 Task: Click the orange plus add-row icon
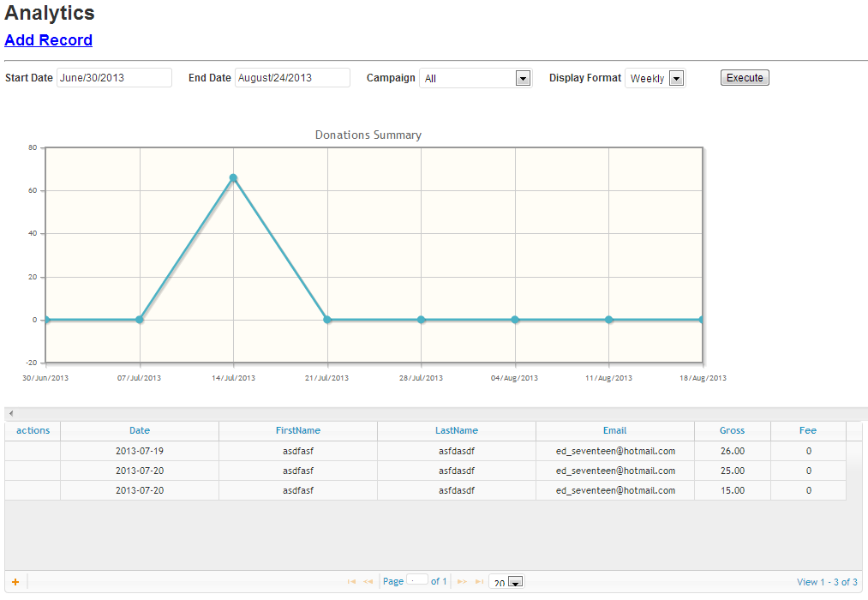(x=15, y=582)
